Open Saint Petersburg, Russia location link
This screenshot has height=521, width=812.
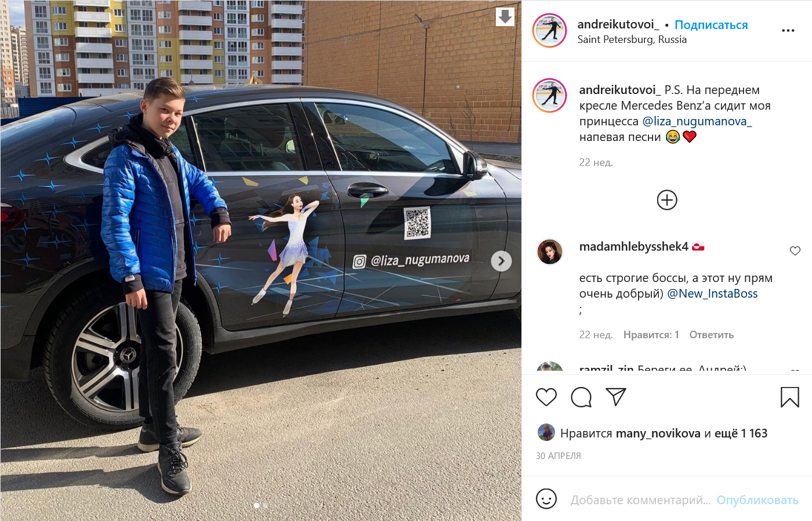(632, 39)
